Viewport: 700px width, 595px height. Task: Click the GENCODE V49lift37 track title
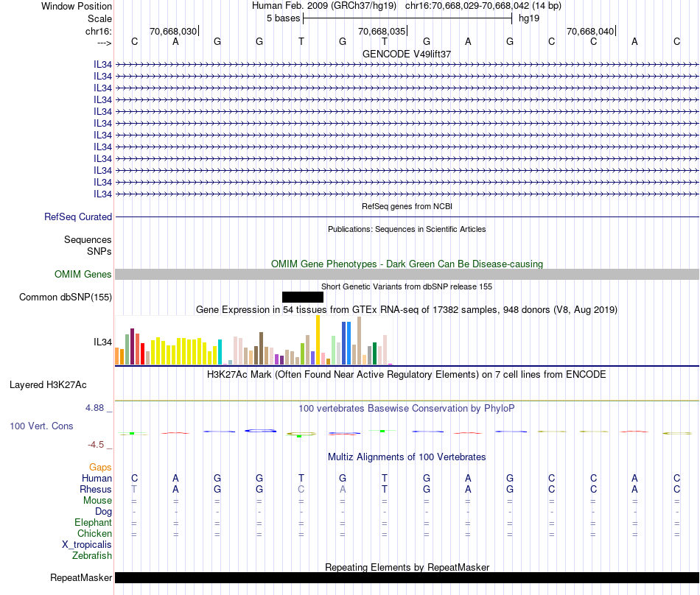(x=407, y=54)
